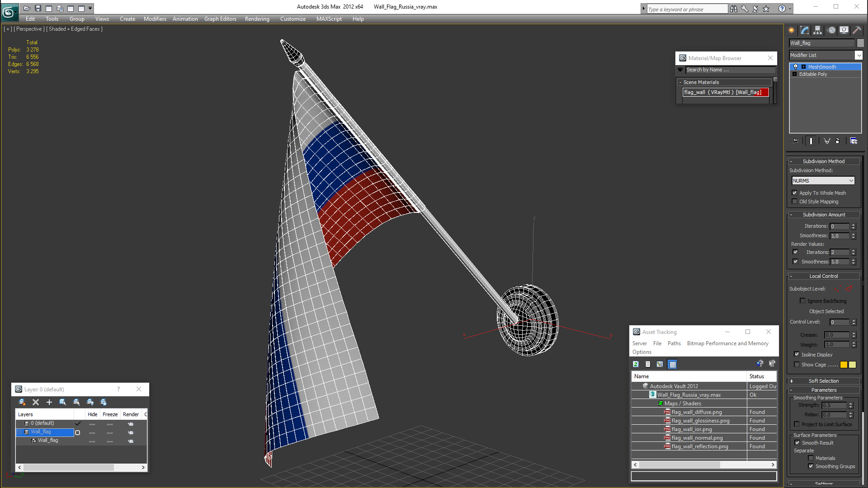Collapse the Subdivision Amount rollout
Screen dimensions: 868x488
point(824,215)
